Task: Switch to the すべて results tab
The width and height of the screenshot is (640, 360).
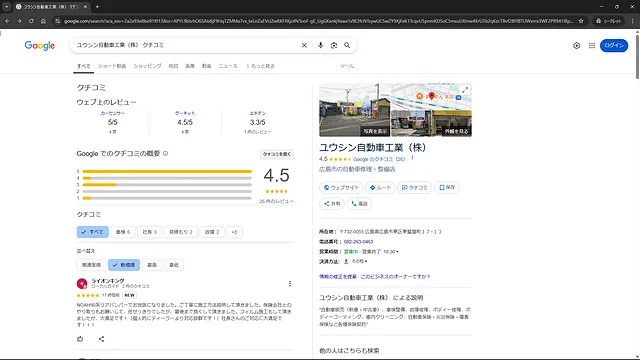Action: tap(84, 66)
